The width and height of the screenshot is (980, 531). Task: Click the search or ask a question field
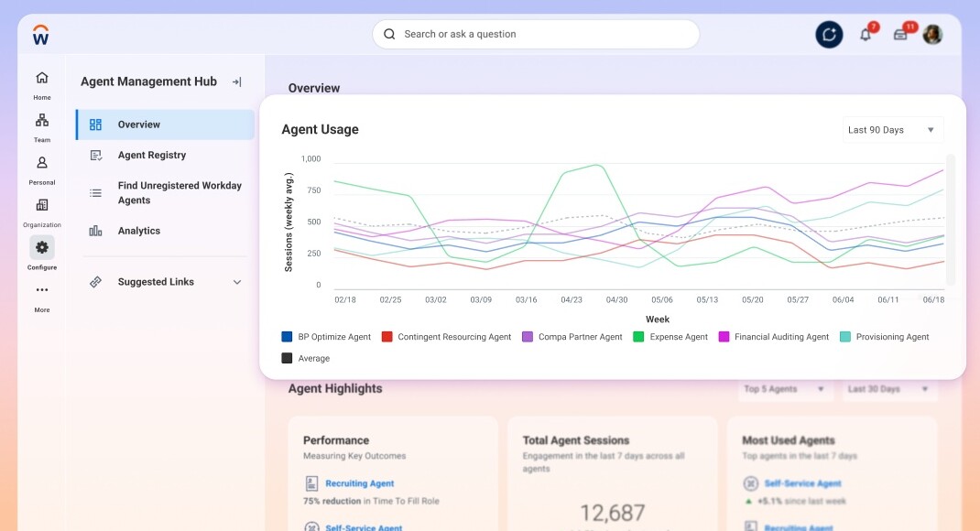(536, 35)
